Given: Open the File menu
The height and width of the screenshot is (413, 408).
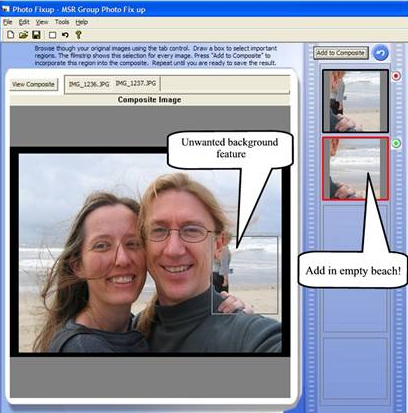Looking at the screenshot, I should [x=7, y=22].
